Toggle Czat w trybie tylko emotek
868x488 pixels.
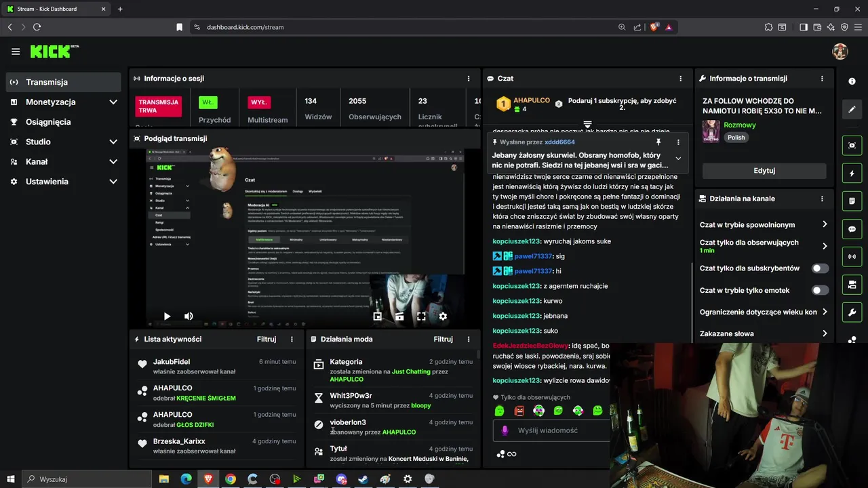[x=820, y=290]
